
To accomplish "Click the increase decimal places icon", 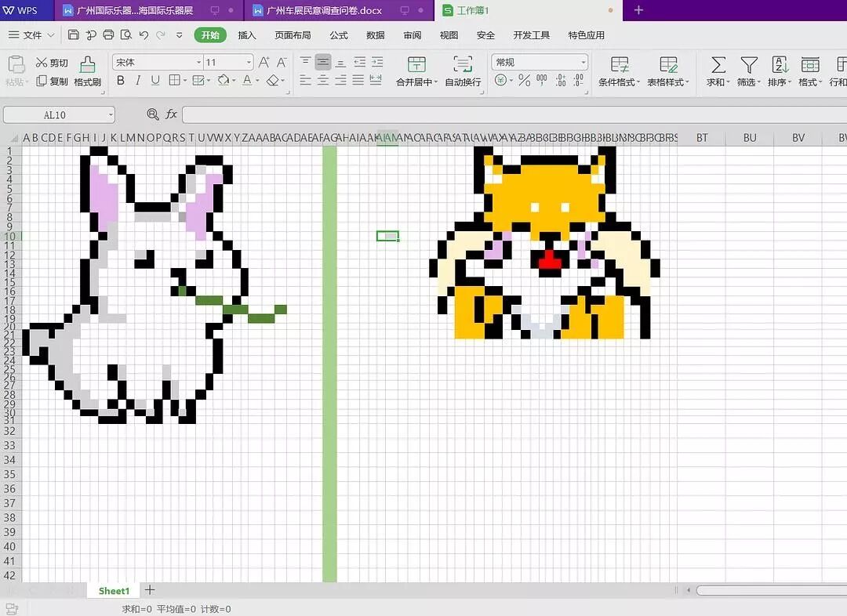I will pyautogui.click(x=561, y=81).
